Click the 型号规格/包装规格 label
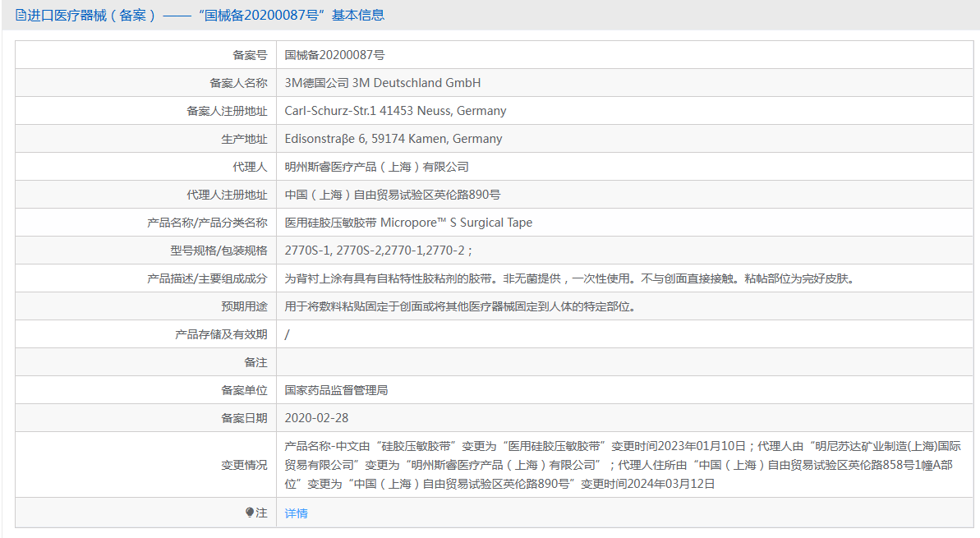This screenshot has width=980, height=538. [x=219, y=251]
